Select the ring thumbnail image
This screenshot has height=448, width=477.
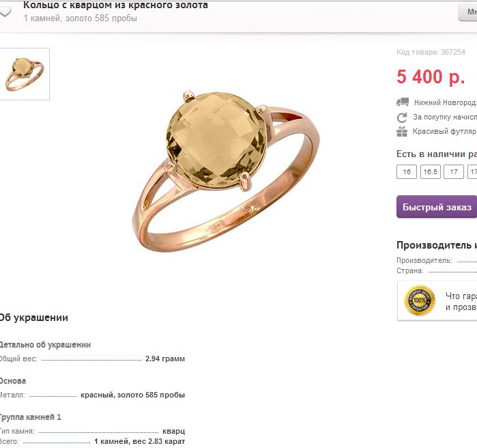coord(25,74)
